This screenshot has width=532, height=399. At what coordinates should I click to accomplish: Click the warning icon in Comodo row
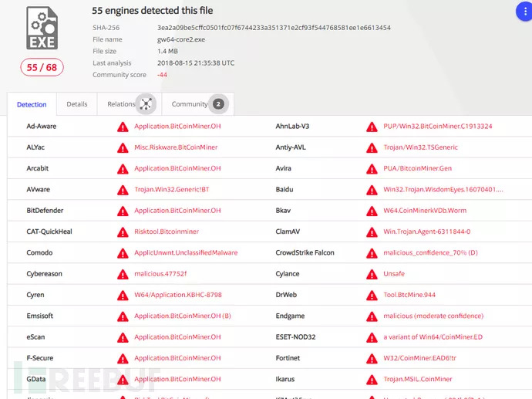[123, 253]
